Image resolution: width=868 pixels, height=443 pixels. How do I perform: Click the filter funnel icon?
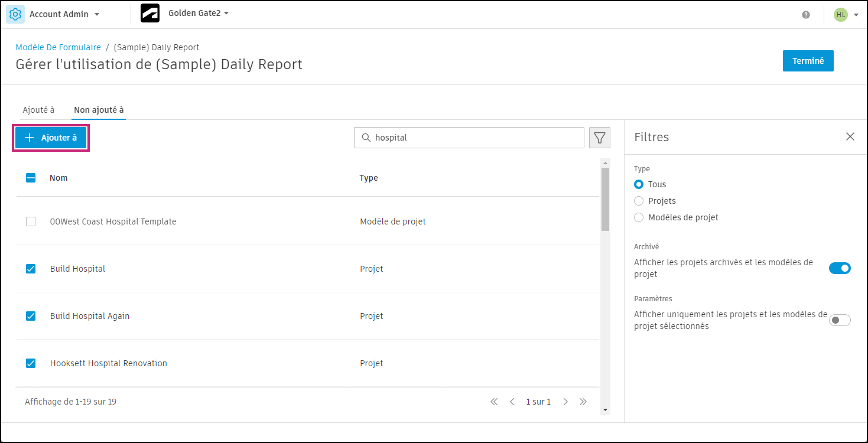pyautogui.click(x=600, y=138)
